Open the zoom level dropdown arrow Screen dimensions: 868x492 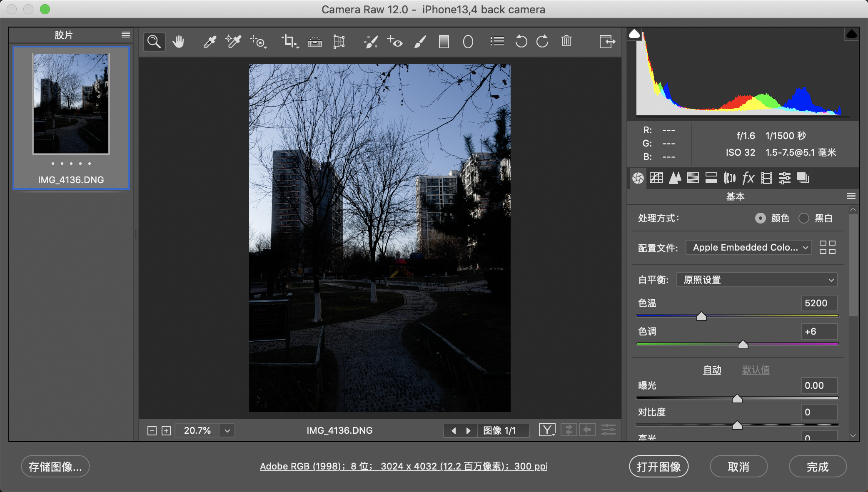click(x=227, y=430)
